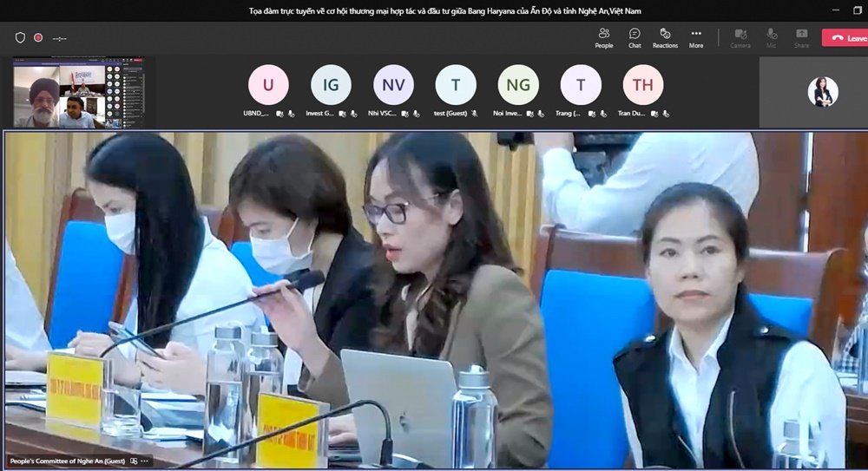Open options ellipsis for People's Committee video
Screen dimensions: 868x471
click(x=145, y=461)
